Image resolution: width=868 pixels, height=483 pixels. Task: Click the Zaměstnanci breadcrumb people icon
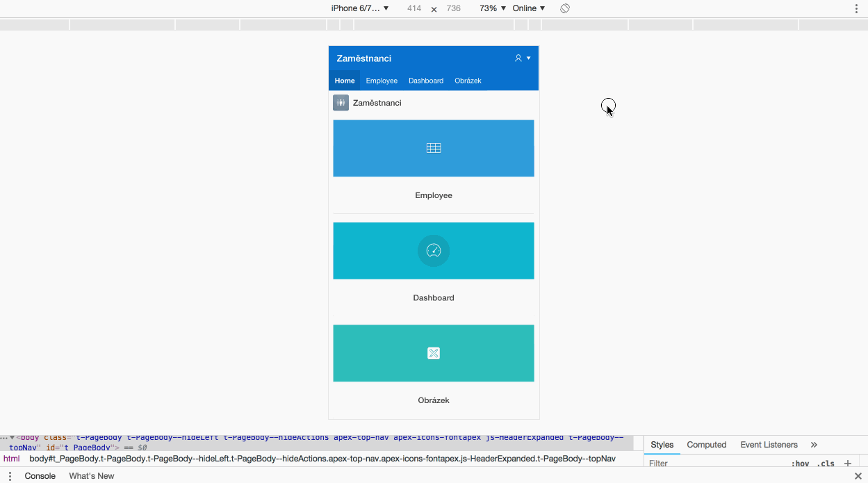341,103
